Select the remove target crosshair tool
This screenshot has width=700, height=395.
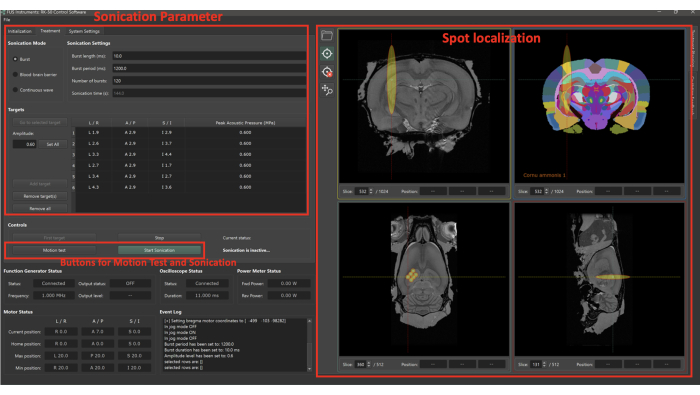(x=327, y=72)
